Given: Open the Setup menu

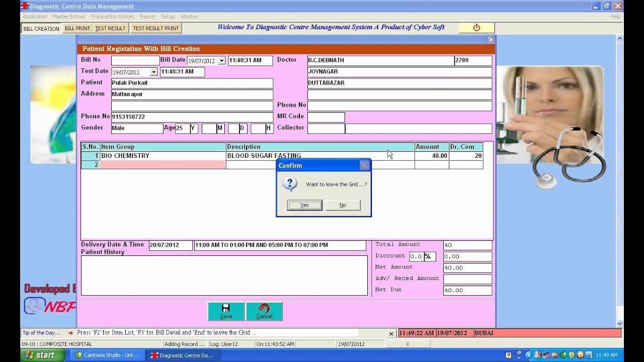Looking at the screenshot, I should 168,17.
